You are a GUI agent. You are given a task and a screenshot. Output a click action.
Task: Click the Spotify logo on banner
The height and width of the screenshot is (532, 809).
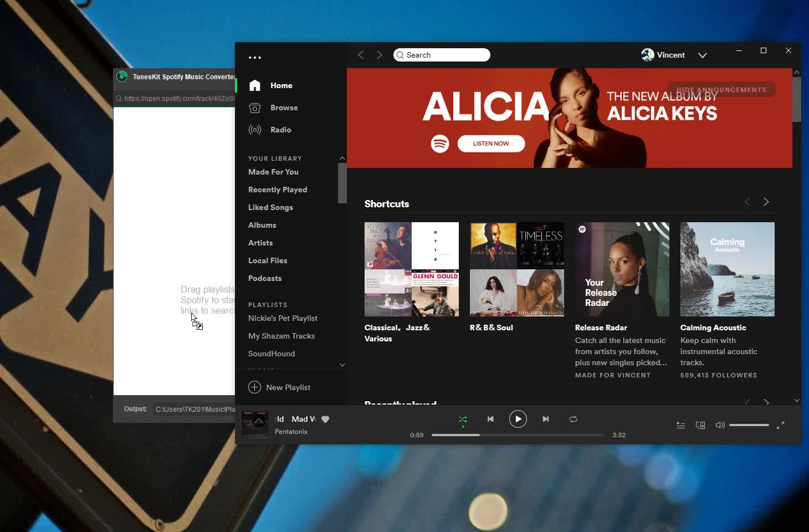[440, 144]
